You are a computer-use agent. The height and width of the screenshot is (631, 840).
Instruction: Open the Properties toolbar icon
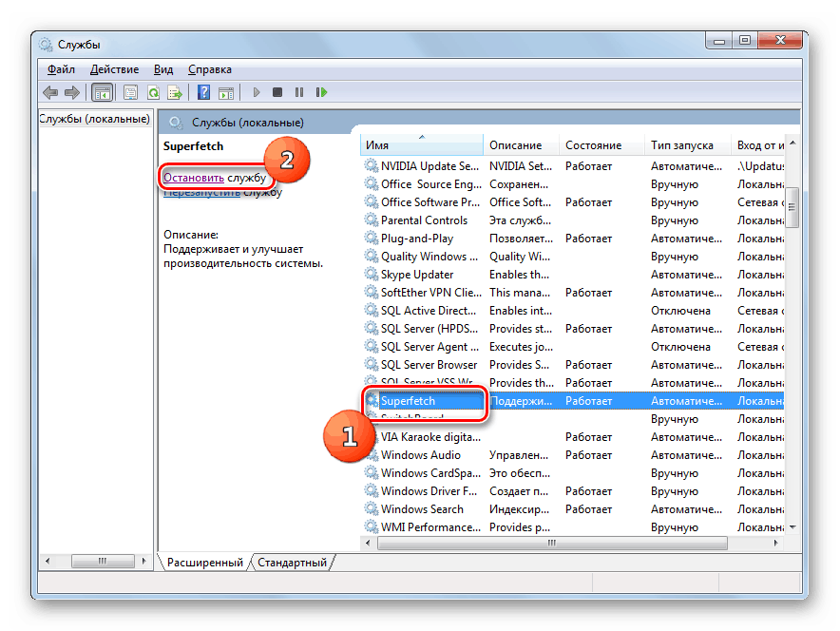click(131, 93)
